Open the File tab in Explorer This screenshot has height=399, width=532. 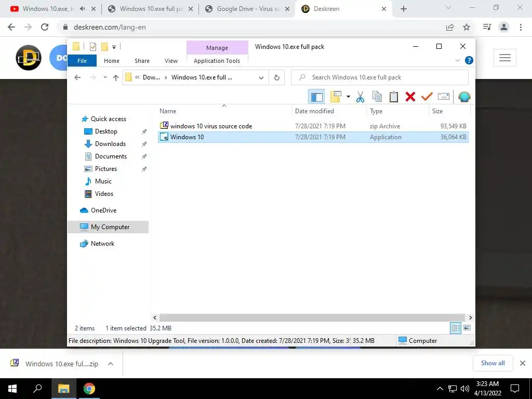point(82,61)
